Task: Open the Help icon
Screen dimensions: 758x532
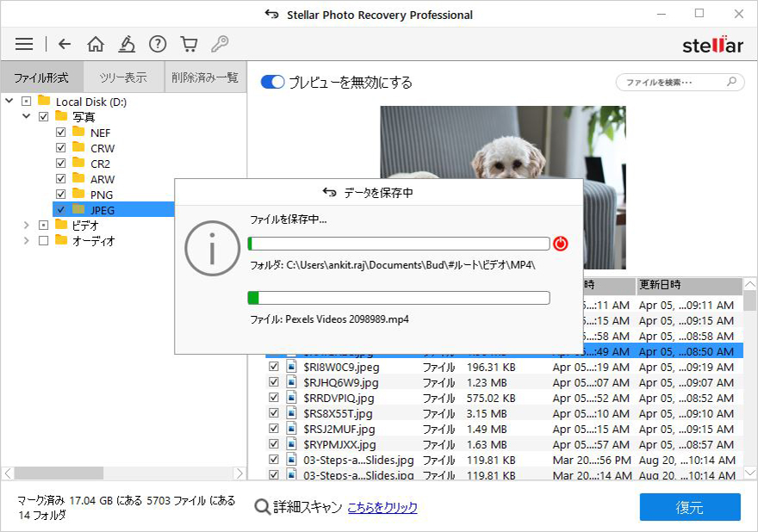Action: point(158,44)
